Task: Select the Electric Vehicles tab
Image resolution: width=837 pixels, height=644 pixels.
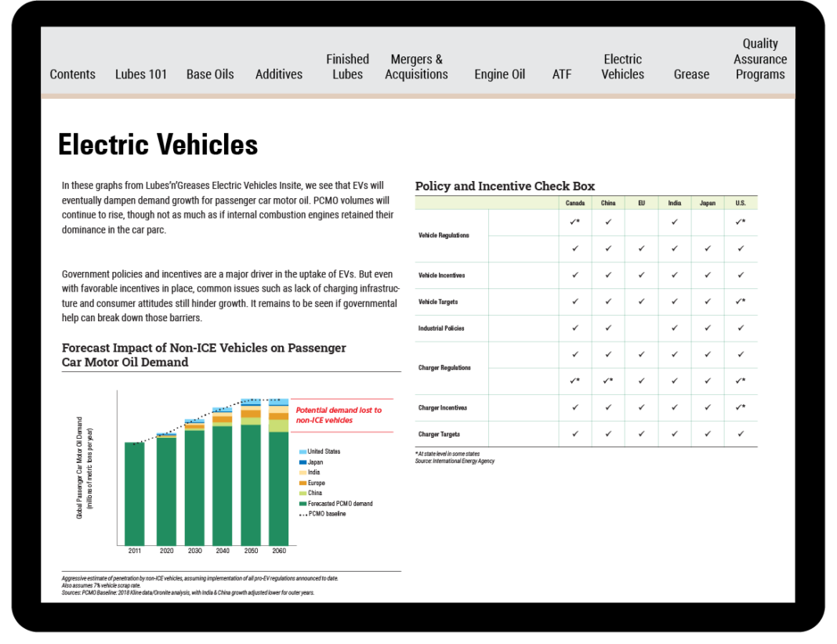Action: [x=622, y=67]
